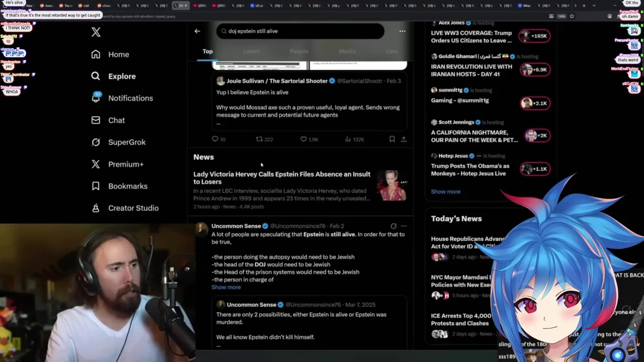Switch to the Latest tab

pos(251,51)
